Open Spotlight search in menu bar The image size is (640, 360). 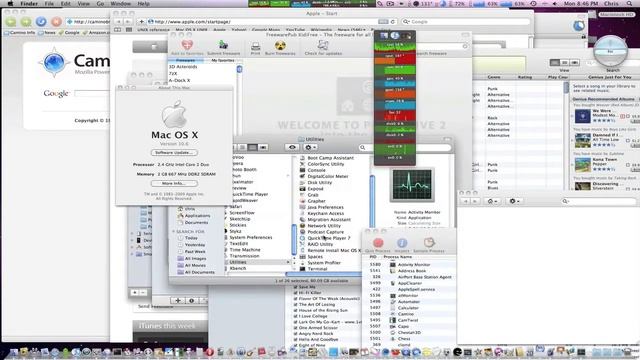pyautogui.click(x=629, y=4)
